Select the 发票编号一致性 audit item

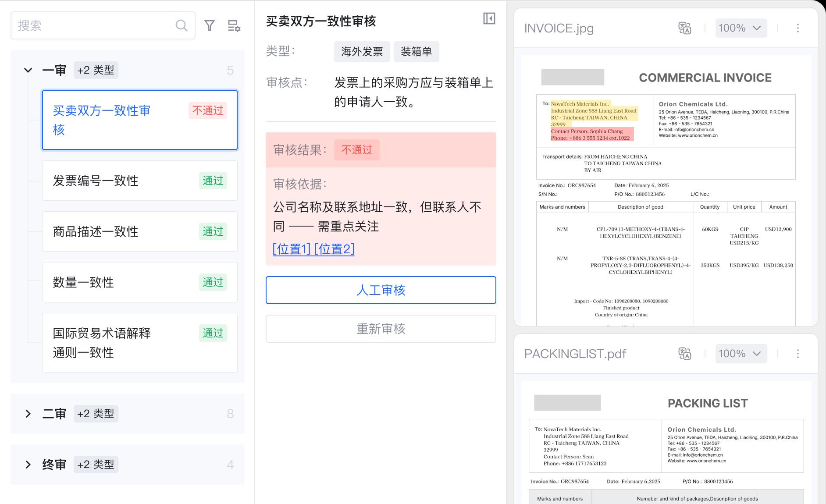tap(139, 181)
